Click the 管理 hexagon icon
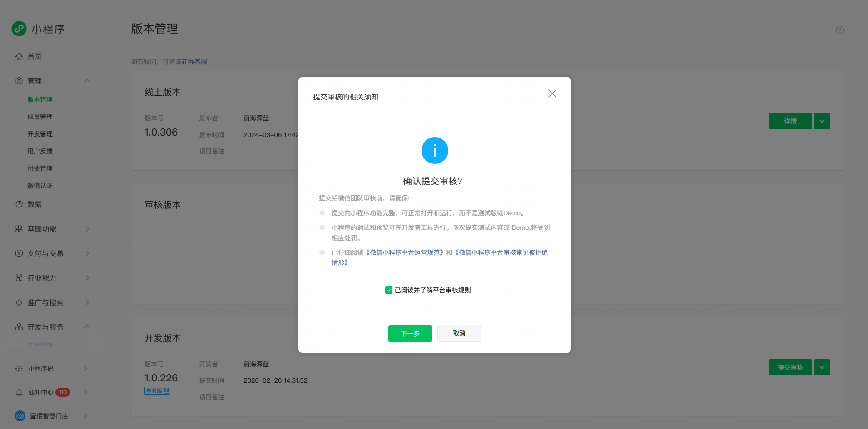Viewport: 868px width, 429px height. (19, 81)
